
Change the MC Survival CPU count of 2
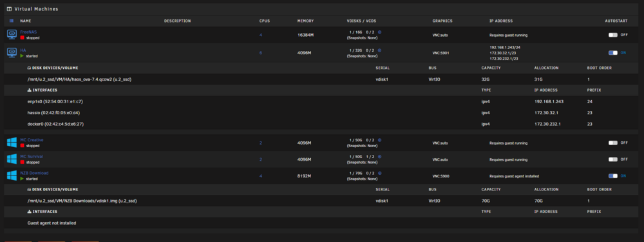coord(260,159)
